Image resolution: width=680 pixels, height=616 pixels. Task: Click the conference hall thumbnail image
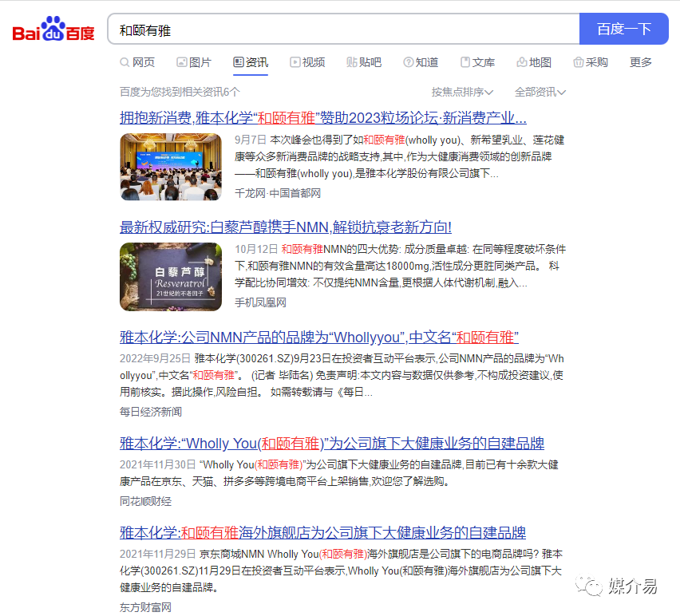pyautogui.click(x=171, y=167)
